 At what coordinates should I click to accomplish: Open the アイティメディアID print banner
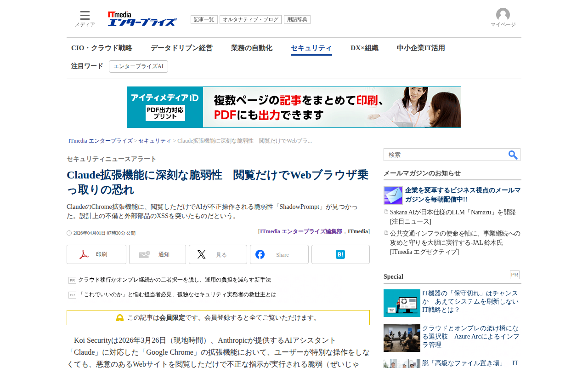(294, 107)
